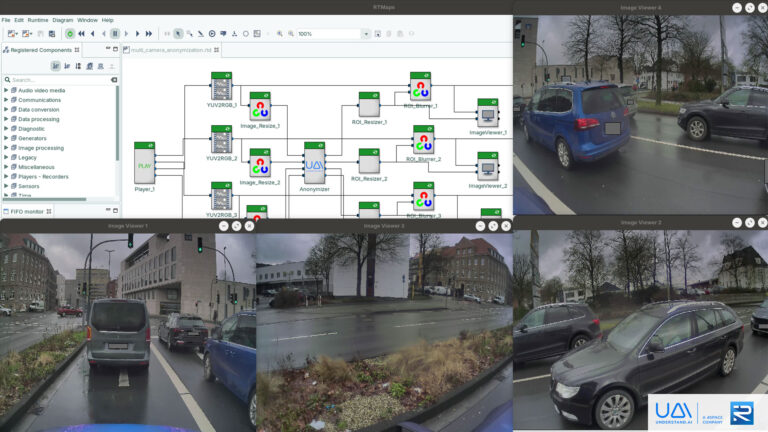This screenshot has width=768, height=432.
Task: Expand the Generators category
Action: tap(6, 139)
